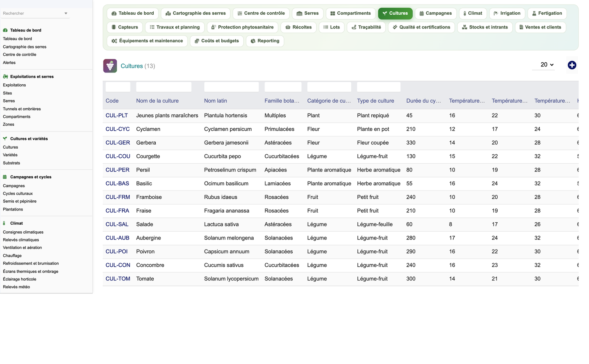Image resolution: width=589 pixels, height=364 pixels.
Task: Open the CUL-FRM record link
Action: (x=118, y=197)
